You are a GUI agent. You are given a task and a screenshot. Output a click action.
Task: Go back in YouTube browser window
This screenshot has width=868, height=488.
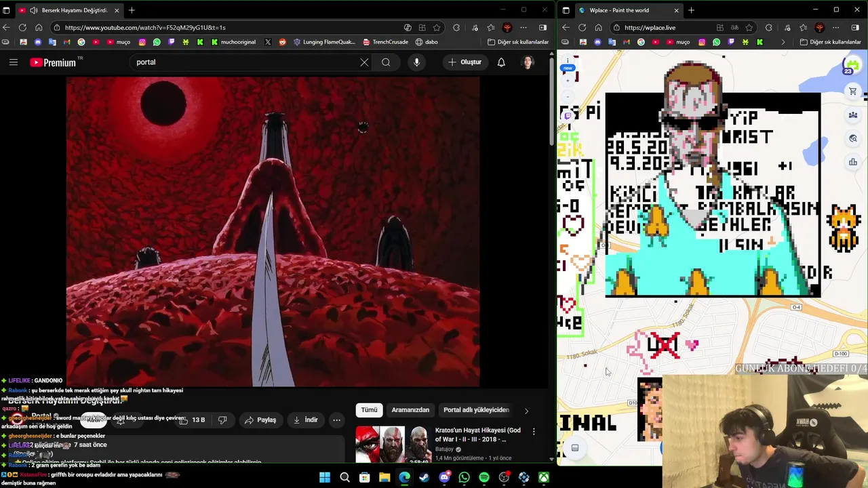[6, 28]
